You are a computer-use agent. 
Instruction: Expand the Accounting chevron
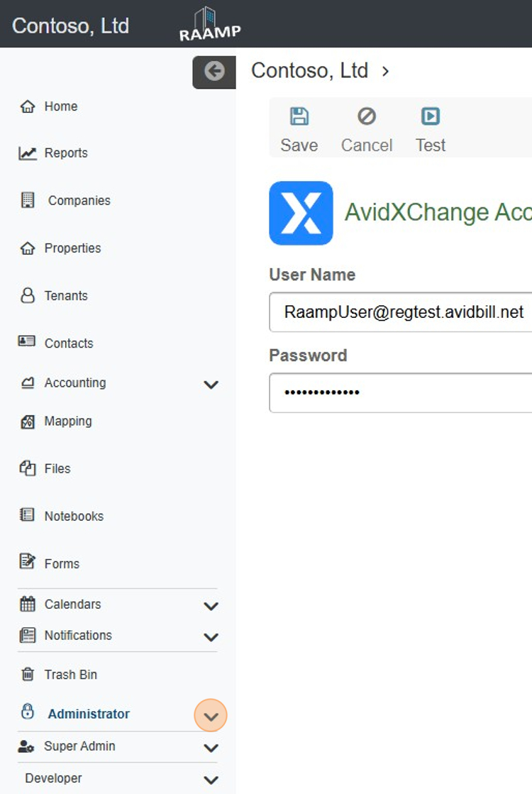click(x=211, y=385)
